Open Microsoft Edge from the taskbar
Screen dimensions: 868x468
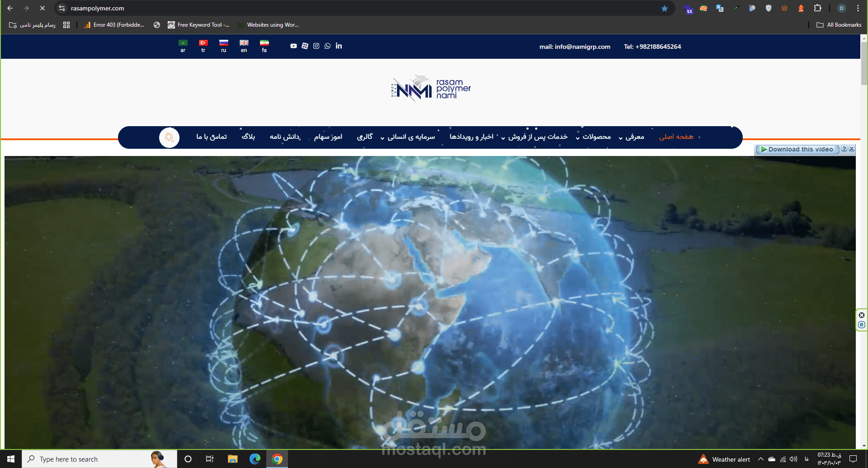coord(255,459)
